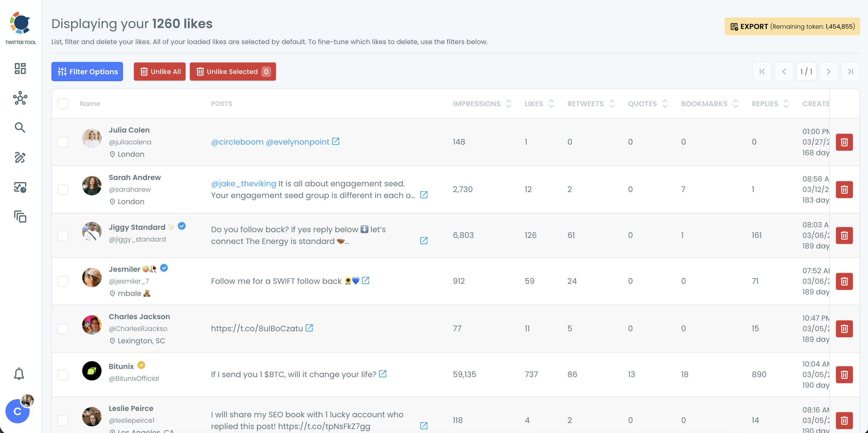This screenshot has height=433, width=868.
Task: Toggle the select-all checkbox in table header
Action: click(63, 103)
